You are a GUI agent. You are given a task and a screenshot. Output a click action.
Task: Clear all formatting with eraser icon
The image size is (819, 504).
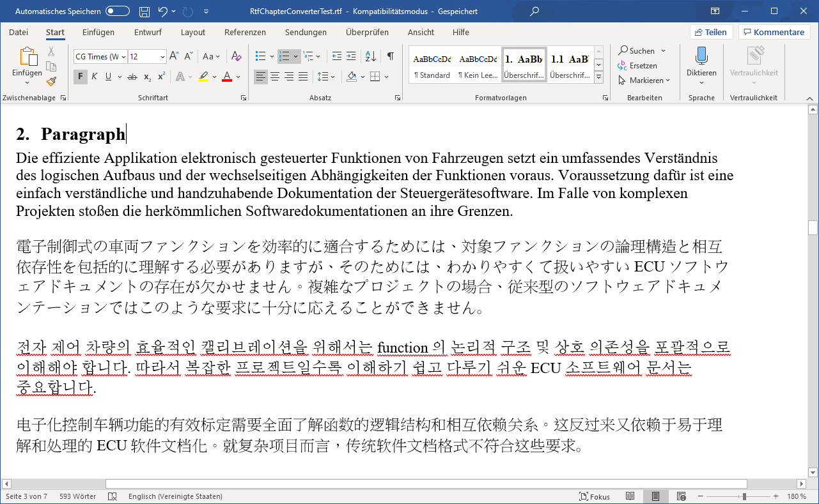click(x=236, y=56)
